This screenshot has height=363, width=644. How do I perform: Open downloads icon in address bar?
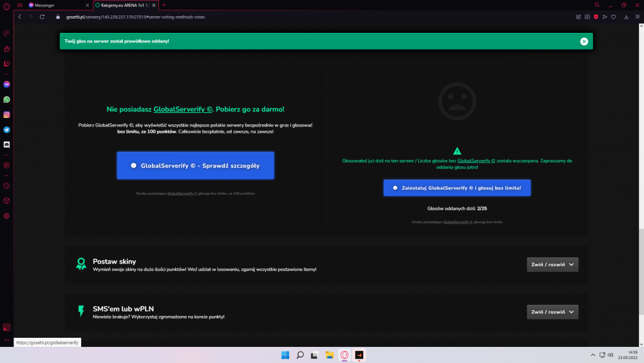[627, 17]
